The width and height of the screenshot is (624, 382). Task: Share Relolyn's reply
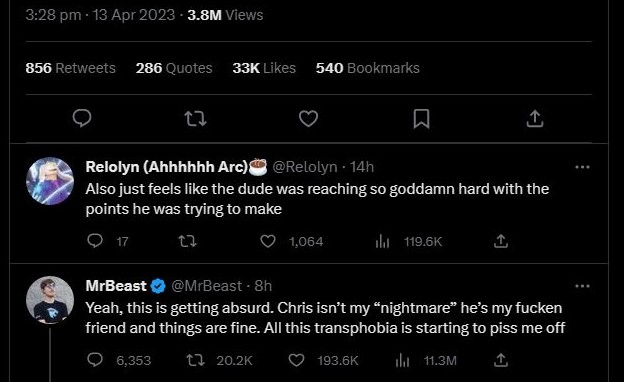[501, 241]
